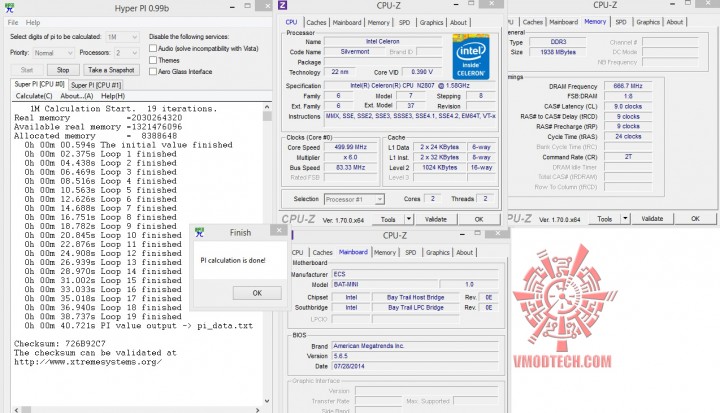The height and width of the screenshot is (413, 720).
Task: Open Graphics tab in top CPU-Z window
Action: tap(431, 23)
